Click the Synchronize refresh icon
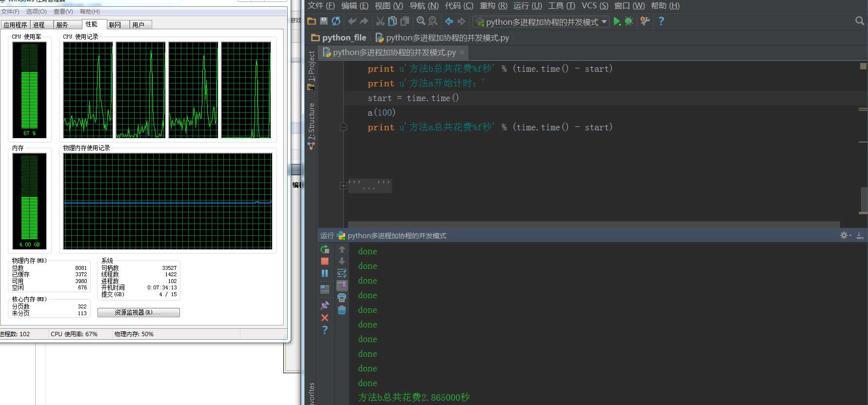The height and width of the screenshot is (405, 868). [336, 21]
